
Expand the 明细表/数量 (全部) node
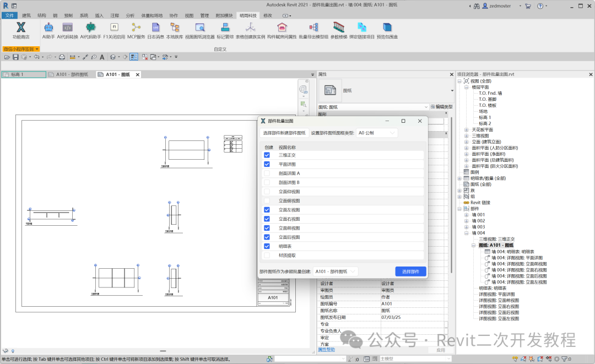[459, 178]
